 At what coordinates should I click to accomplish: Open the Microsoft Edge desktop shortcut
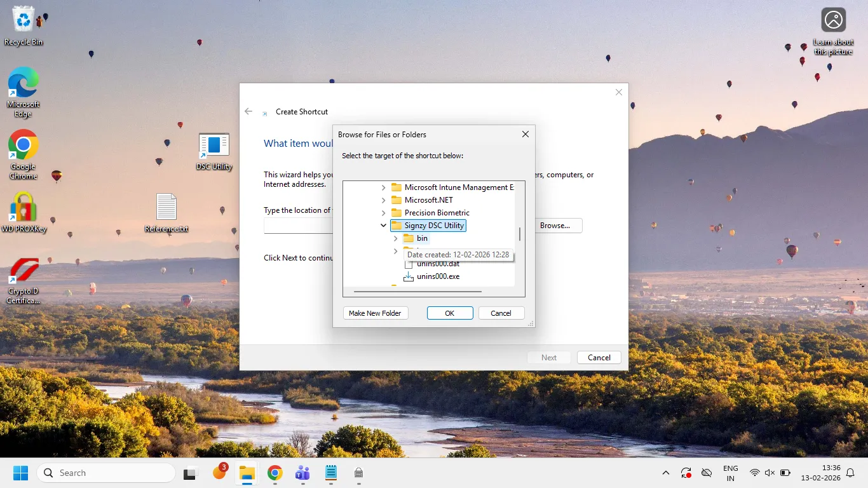click(23, 93)
